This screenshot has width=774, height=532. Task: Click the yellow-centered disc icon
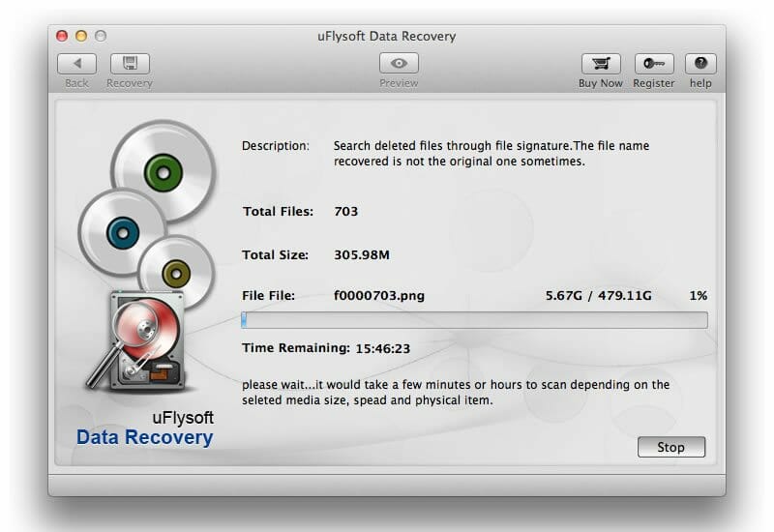[x=174, y=273]
